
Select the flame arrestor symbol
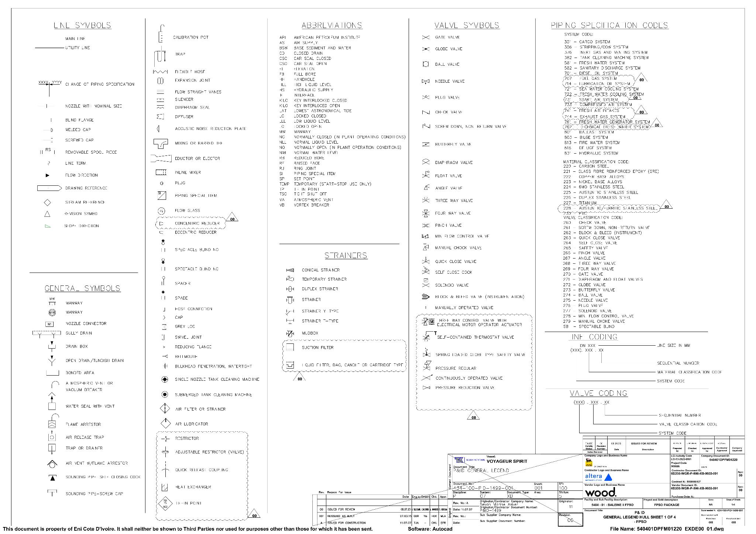(53, 421)
